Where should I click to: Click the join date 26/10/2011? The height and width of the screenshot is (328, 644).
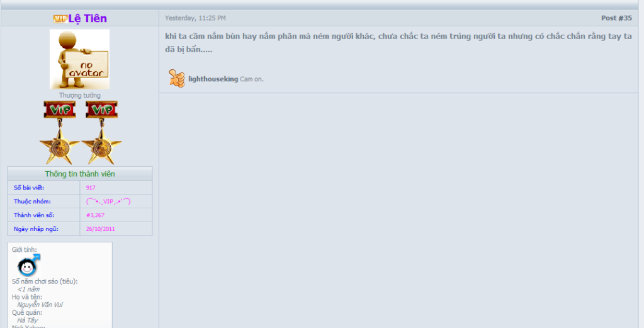click(101, 229)
